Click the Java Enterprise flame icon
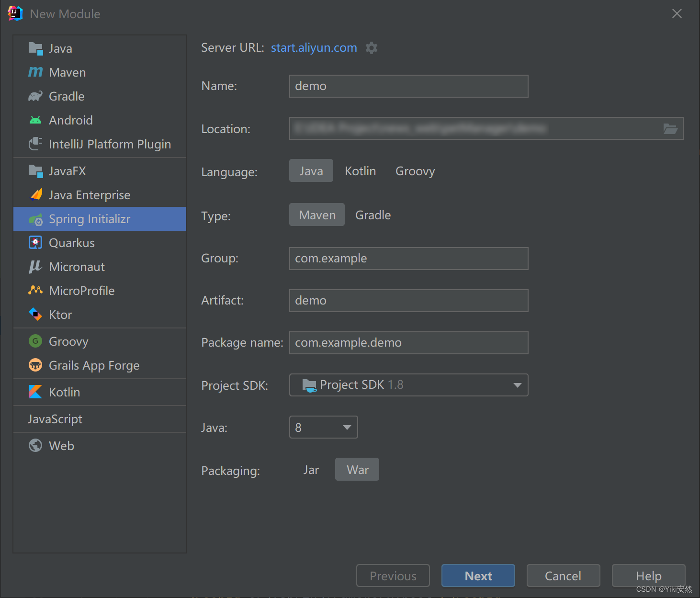Image resolution: width=700 pixels, height=598 pixels. pyautogui.click(x=36, y=194)
